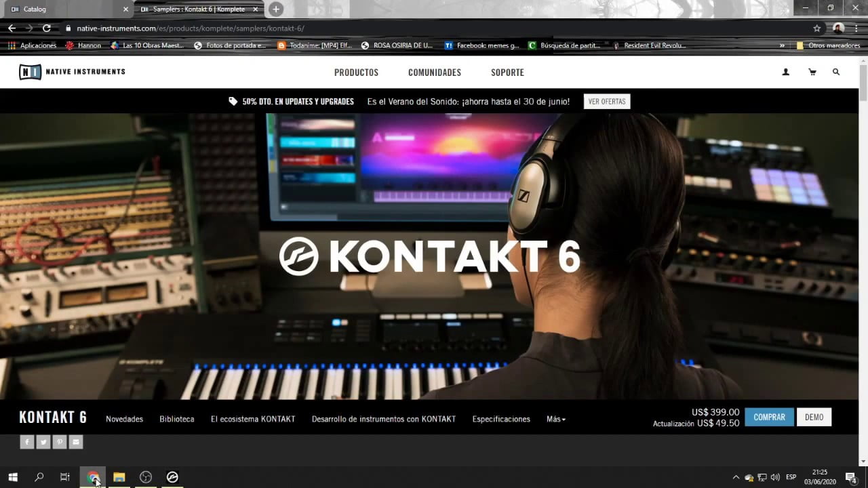868x488 pixels.
Task: Open Windows Start menu
Action: (x=13, y=477)
